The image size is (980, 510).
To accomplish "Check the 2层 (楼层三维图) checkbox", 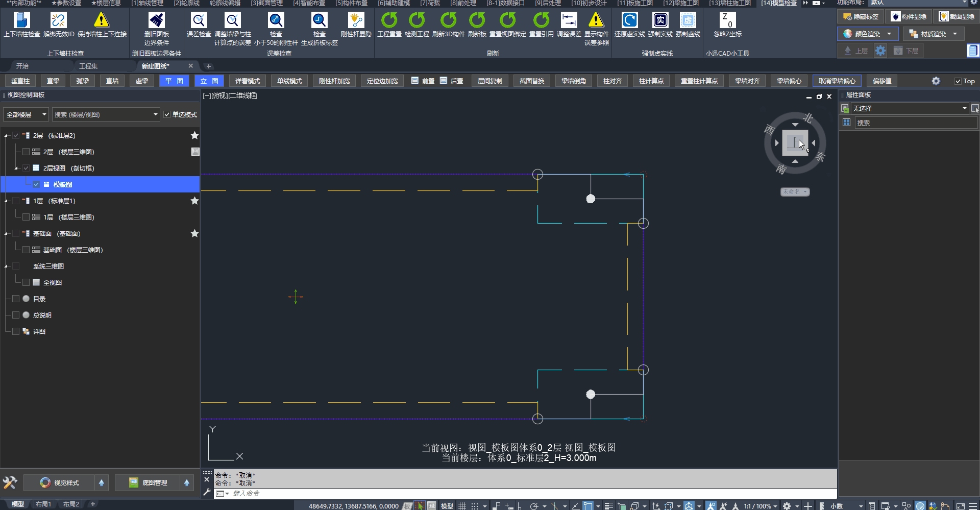I will pyautogui.click(x=26, y=152).
